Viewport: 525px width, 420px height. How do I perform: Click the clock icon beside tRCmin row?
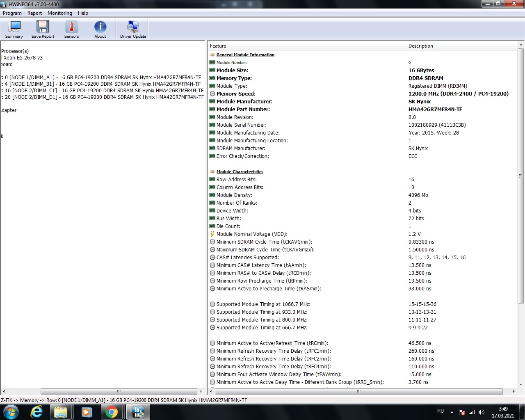tap(212, 343)
